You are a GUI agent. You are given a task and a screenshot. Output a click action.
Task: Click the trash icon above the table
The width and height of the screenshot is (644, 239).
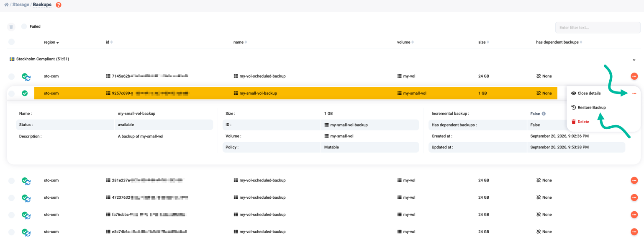pyautogui.click(x=11, y=27)
